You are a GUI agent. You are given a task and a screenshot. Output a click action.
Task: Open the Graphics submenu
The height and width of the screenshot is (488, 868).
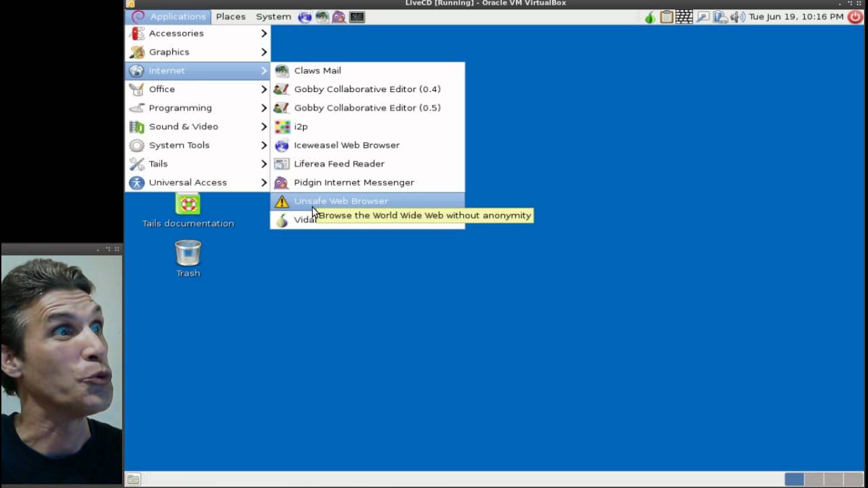point(197,52)
